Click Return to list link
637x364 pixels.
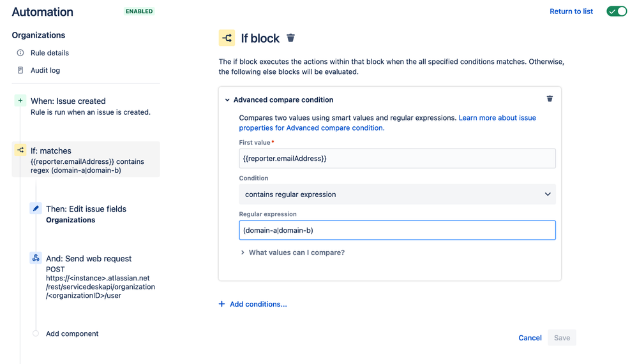click(x=571, y=11)
